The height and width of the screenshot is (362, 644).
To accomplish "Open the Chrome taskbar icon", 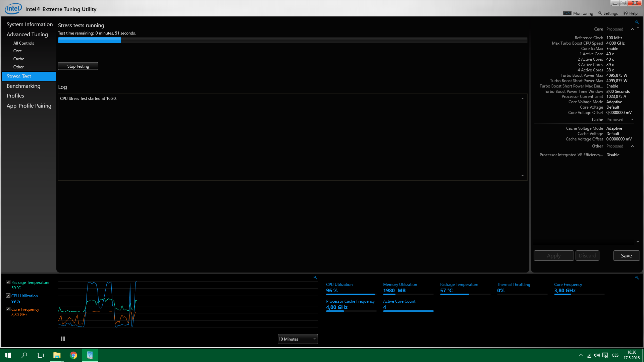I will 73,355.
